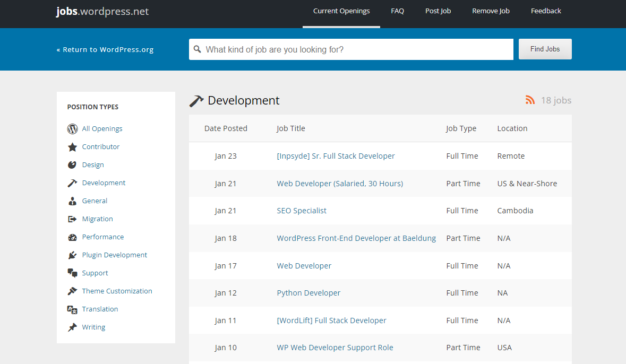
Task: Open the Python Developer listing
Action: coord(308,293)
